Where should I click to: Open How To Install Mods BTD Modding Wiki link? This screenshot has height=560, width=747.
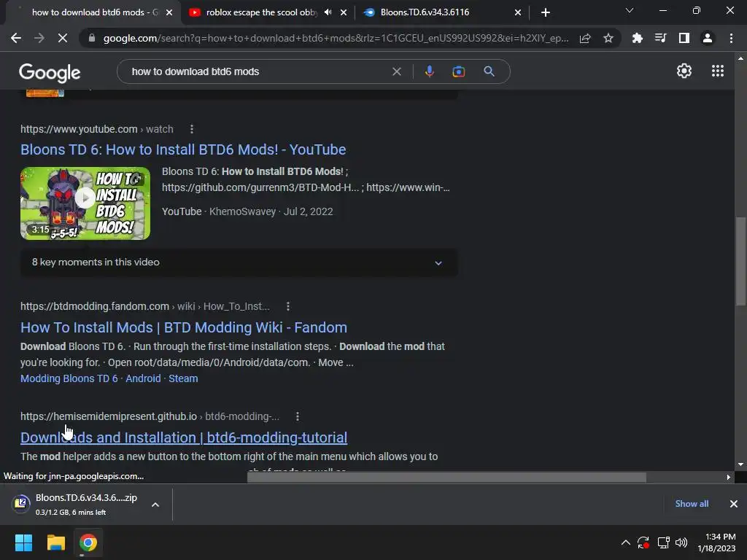point(183,327)
